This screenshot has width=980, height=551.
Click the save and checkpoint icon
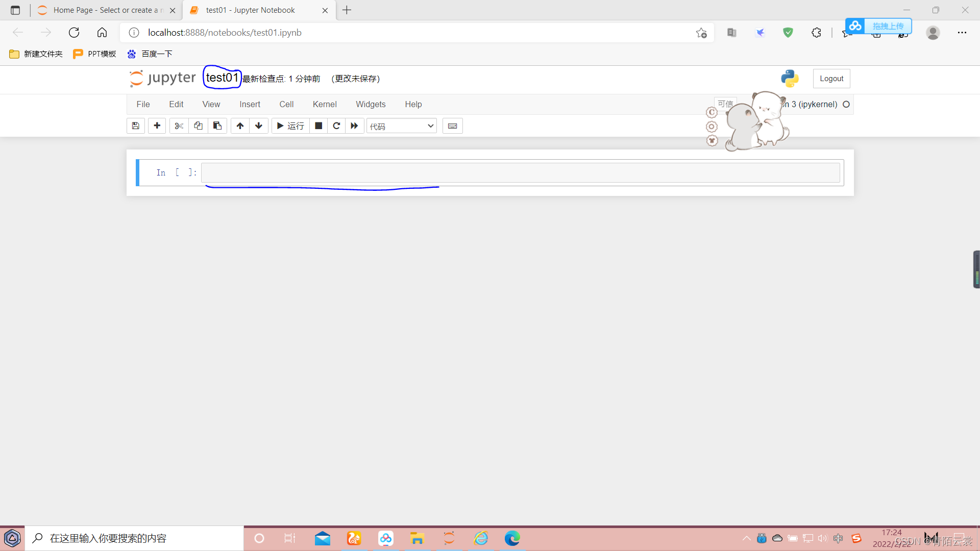pos(135,126)
